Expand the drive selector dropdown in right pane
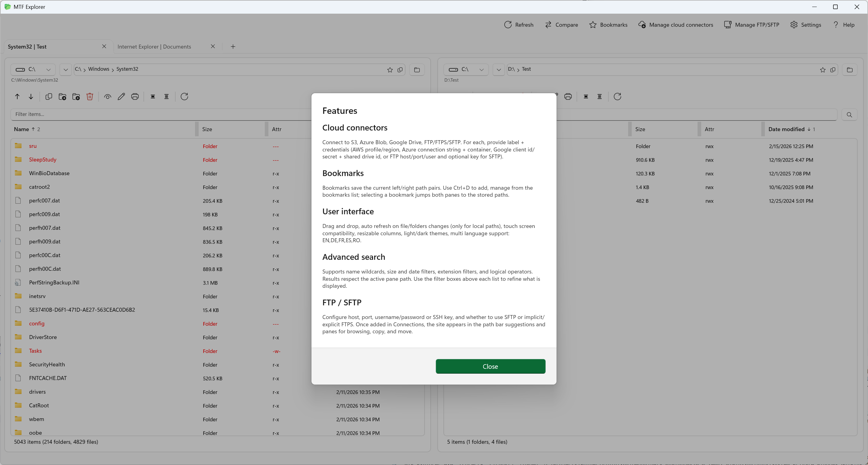This screenshot has width=868, height=465. pyautogui.click(x=482, y=70)
